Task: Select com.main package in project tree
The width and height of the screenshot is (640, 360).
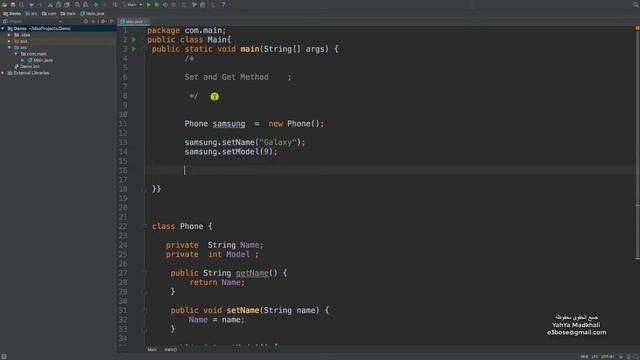Action: 34,54
